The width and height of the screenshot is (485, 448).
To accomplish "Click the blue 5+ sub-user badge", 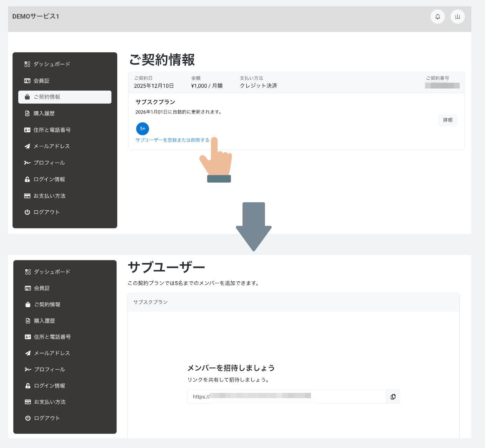I will (x=142, y=129).
